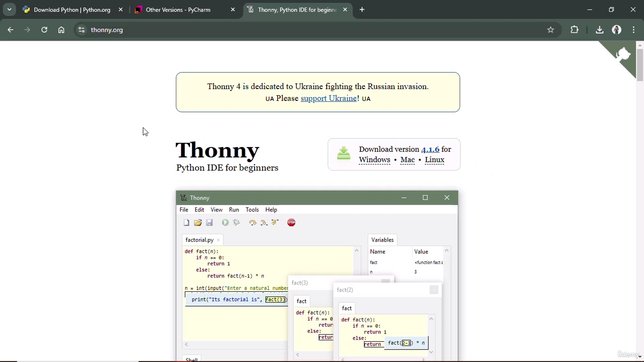The image size is (644, 362).
Task: Click the forward navigation arrow
Action: [27, 30]
